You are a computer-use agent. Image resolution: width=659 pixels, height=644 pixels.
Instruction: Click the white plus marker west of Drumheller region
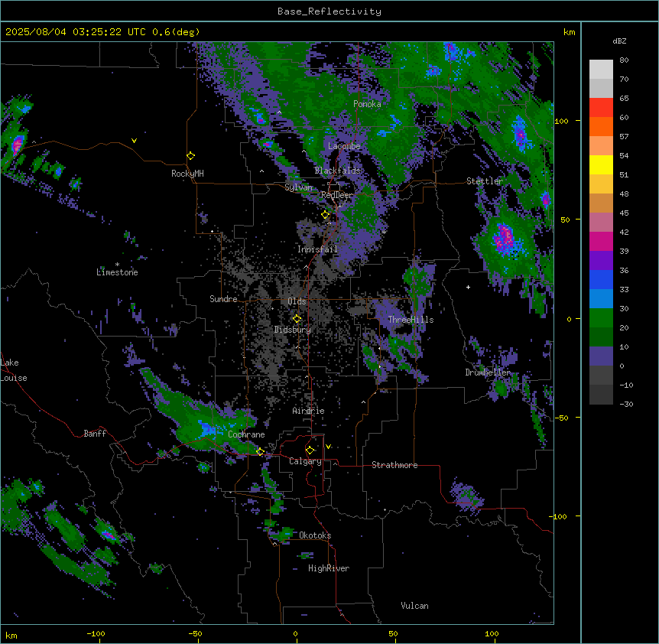(468, 287)
